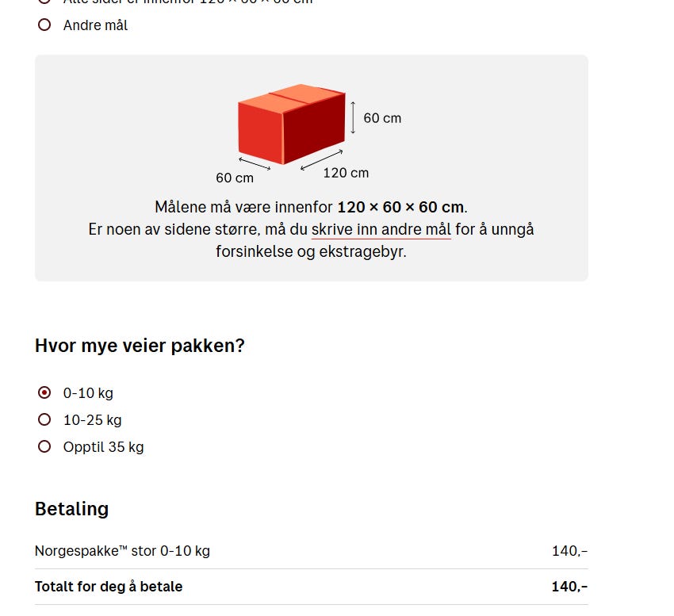
Task: Click the "Totalt for deg å betale" label
Action: [x=109, y=587]
